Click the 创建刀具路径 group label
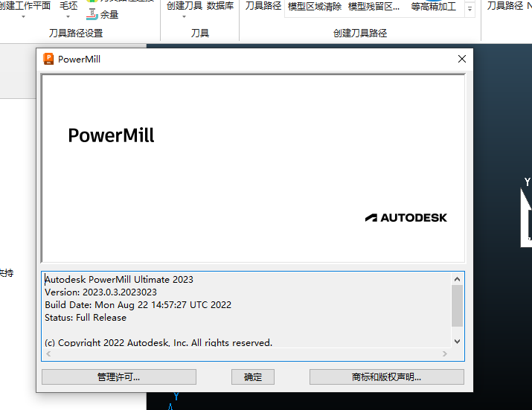Screen dimensions: 532x410 360,33
